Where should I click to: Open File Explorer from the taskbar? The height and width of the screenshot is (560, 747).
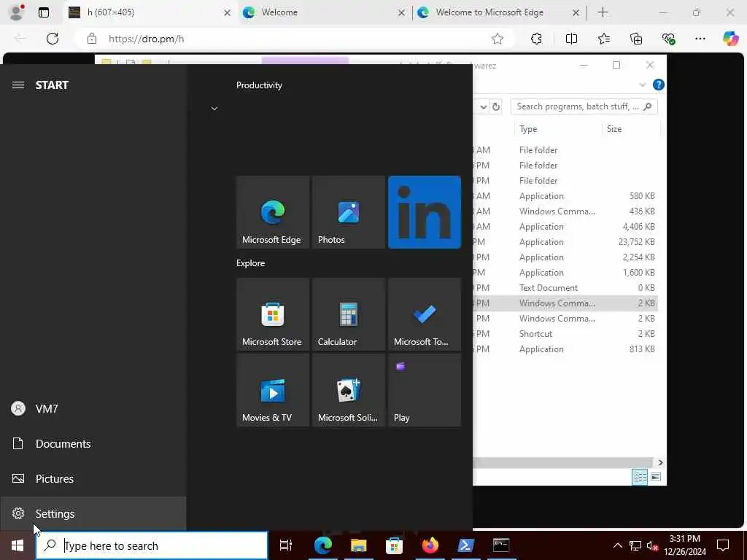tap(359, 545)
